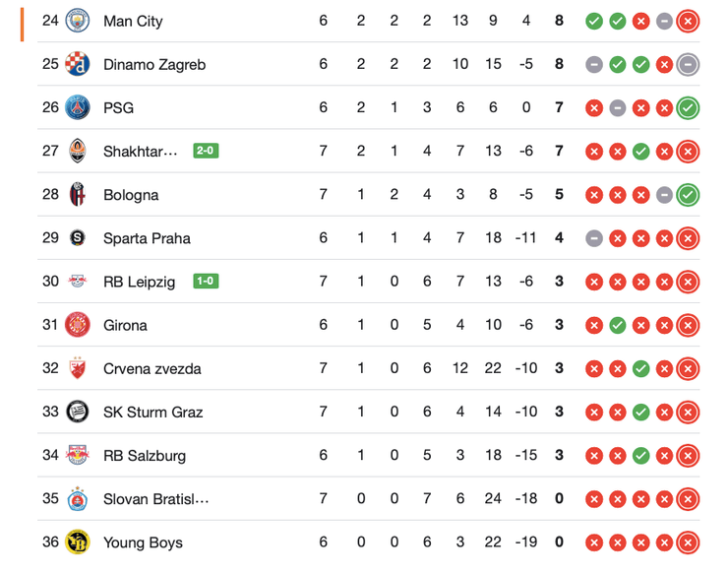Click the RB Leipzig club crest
Image resolution: width=728 pixels, height=574 pixels.
78,282
